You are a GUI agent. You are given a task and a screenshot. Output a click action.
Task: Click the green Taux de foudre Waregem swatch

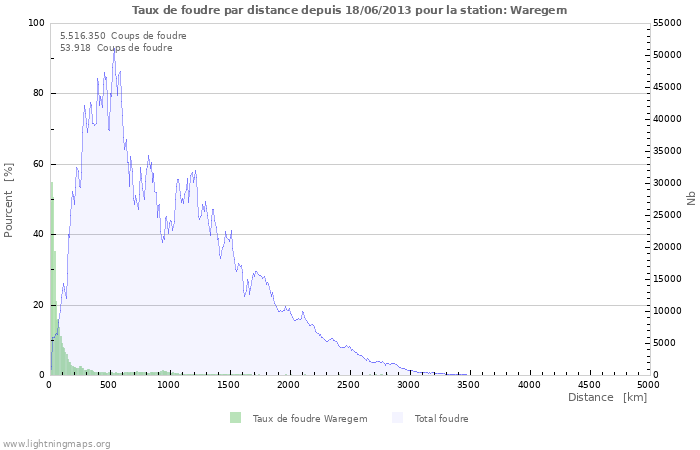(x=235, y=418)
